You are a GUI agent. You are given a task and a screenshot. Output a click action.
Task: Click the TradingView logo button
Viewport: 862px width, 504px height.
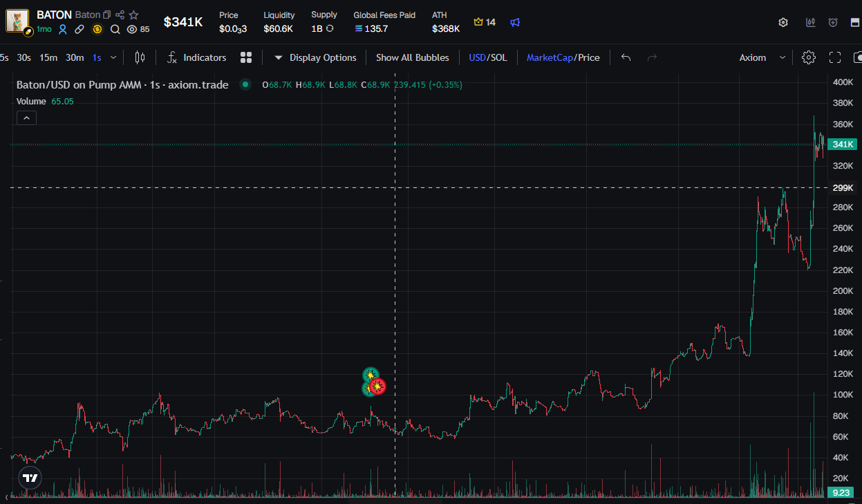pos(30,478)
